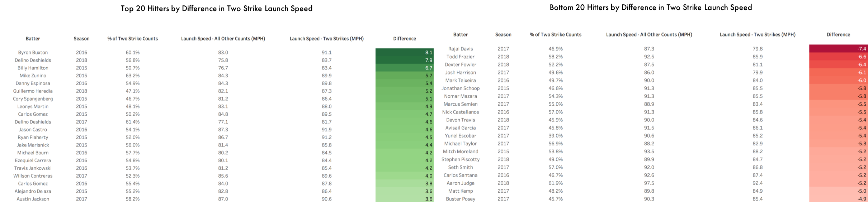The height and width of the screenshot is (202, 868).
Task: Select Willson Contreras batter name
Action: click(x=33, y=176)
